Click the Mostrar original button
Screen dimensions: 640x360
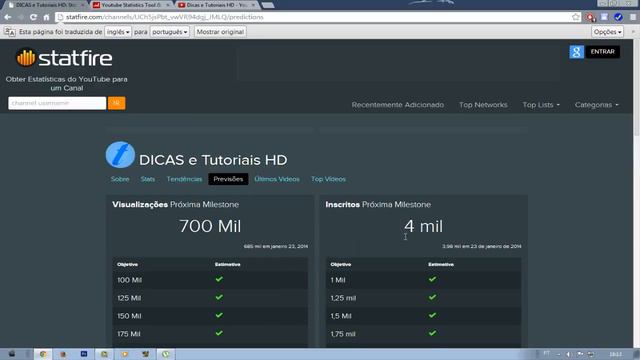[220, 32]
